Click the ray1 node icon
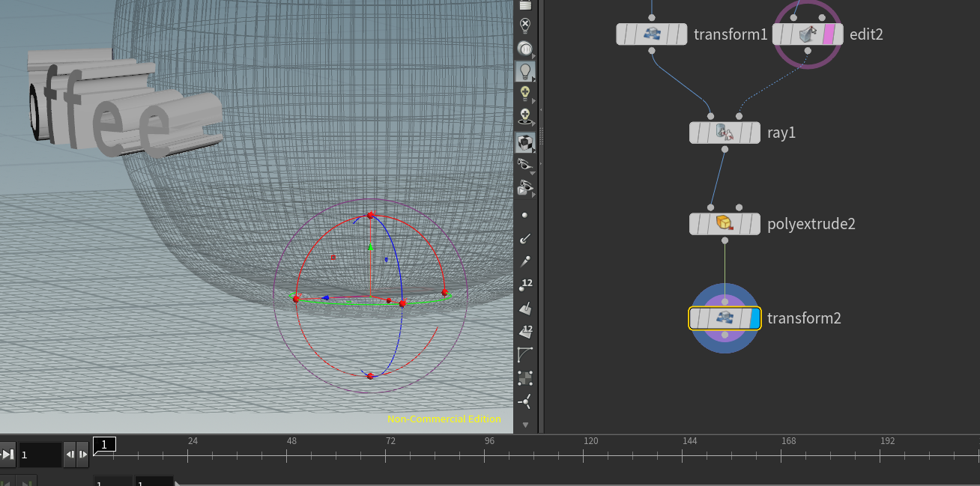980x486 pixels. [724, 133]
